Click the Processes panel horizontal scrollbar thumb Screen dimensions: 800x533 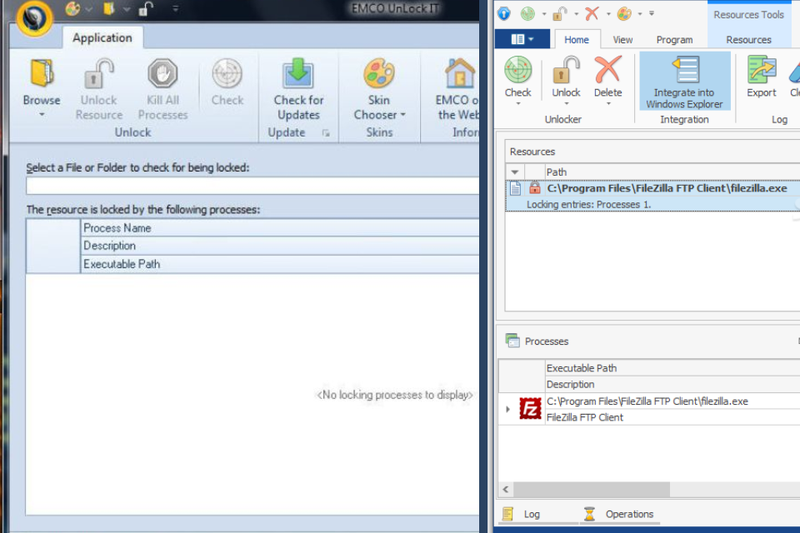tap(591, 489)
